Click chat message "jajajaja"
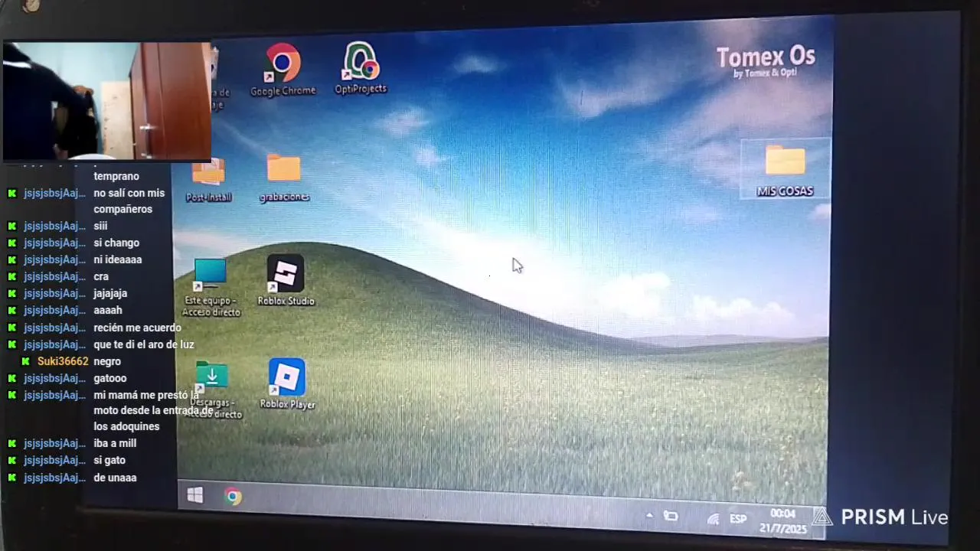Screen dimensions: 980x551 (110, 293)
